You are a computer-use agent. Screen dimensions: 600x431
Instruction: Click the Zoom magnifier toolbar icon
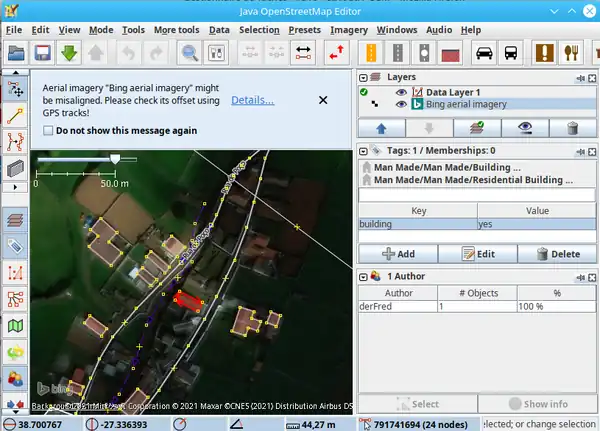point(189,52)
